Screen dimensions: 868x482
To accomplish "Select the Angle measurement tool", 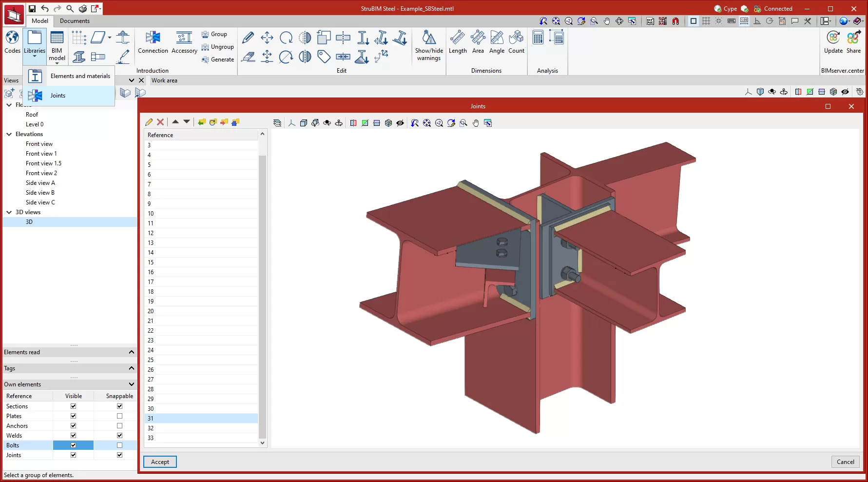I will pyautogui.click(x=497, y=44).
